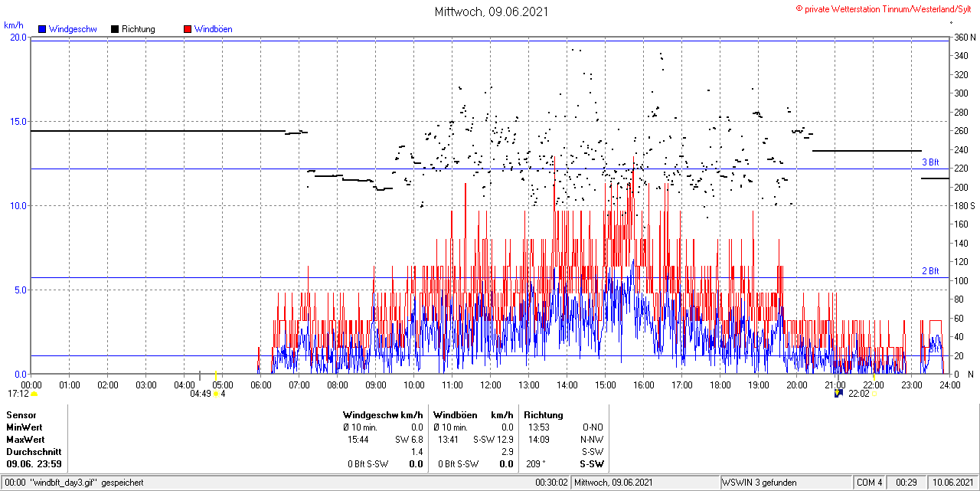Click the 3 Bft threshold label

click(930, 162)
